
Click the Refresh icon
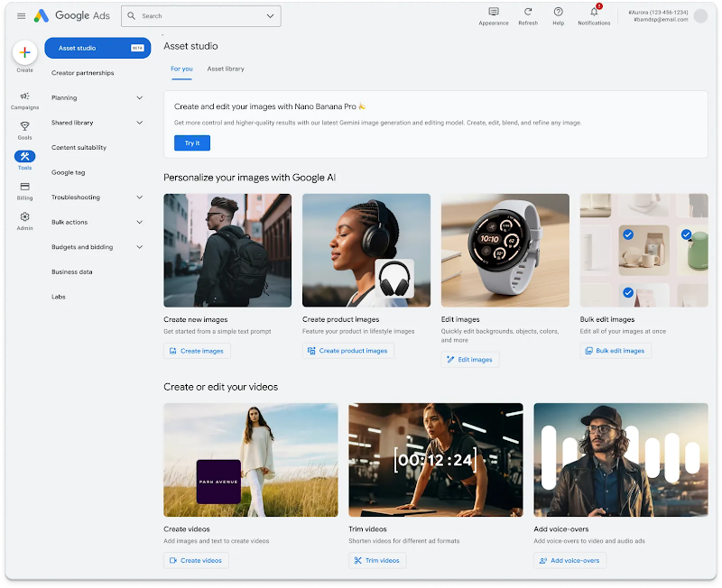tap(528, 12)
